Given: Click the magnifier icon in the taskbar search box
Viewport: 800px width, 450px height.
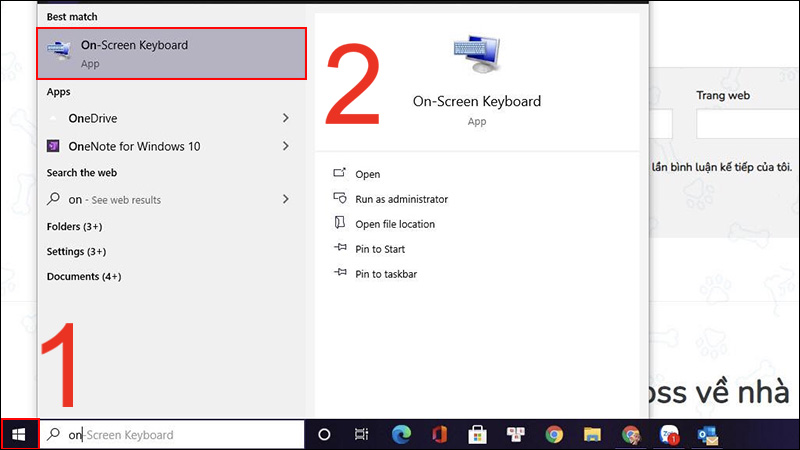Looking at the screenshot, I should click(x=53, y=434).
